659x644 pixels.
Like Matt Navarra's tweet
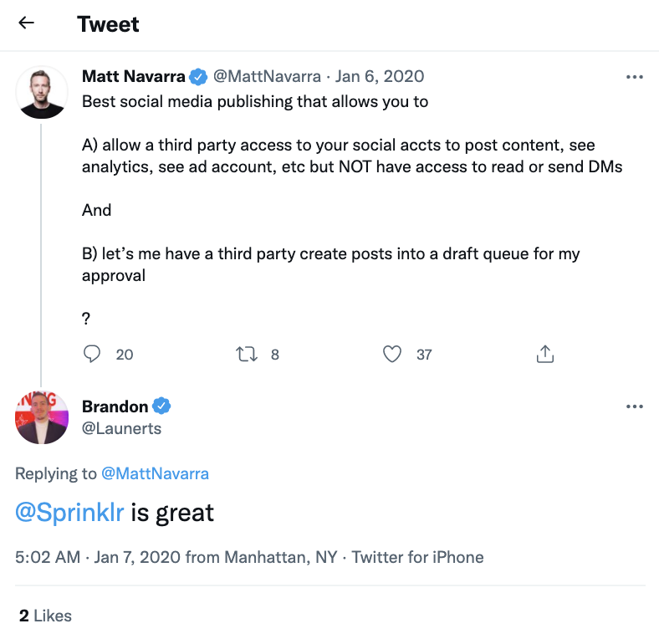click(x=392, y=355)
